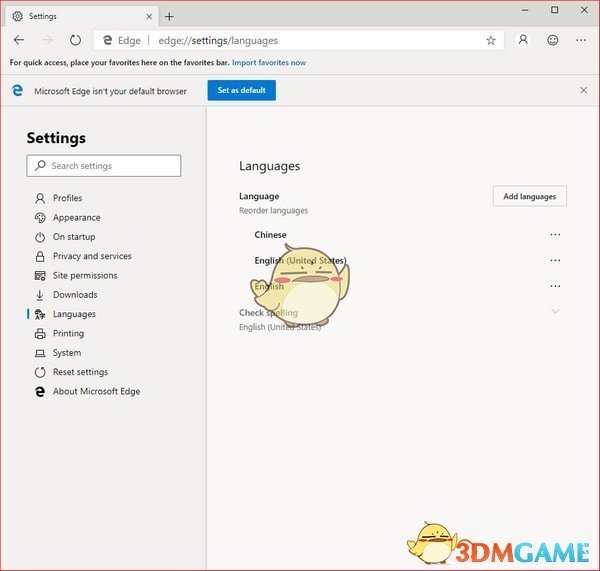600x571 pixels.
Task: Click the settings gear icon on tab
Action: coord(18,16)
